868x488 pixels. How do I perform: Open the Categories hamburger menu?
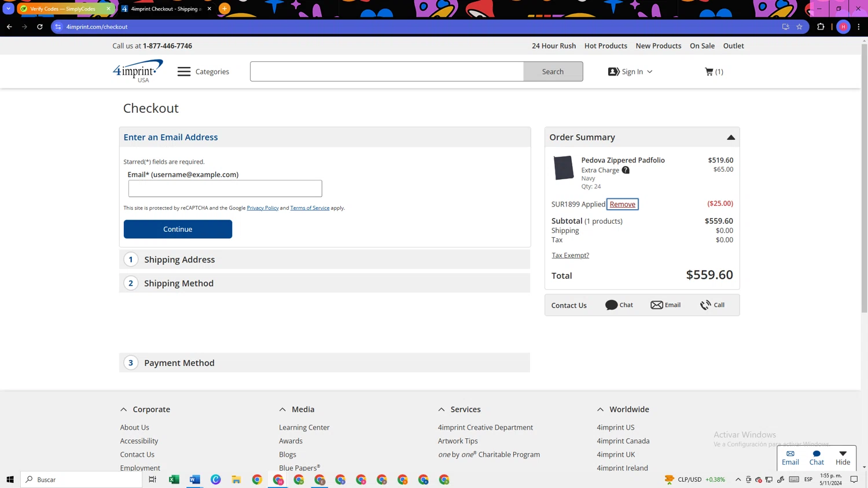coord(184,72)
